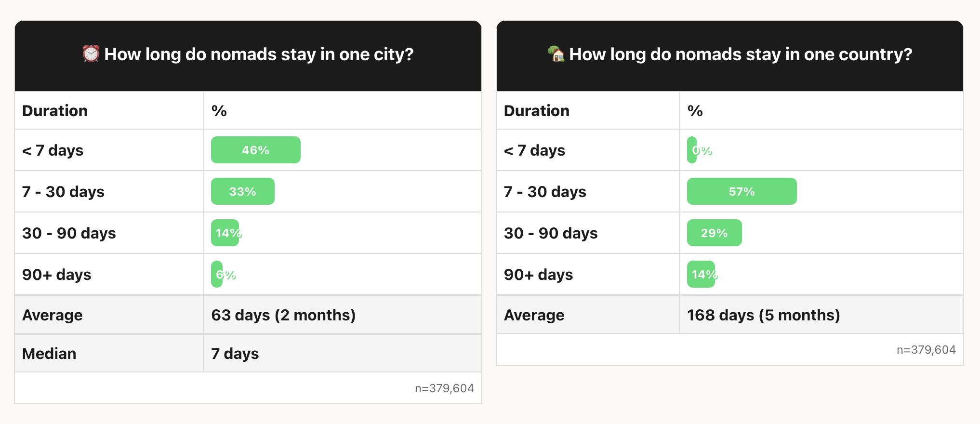Click the Median '7 days' value
The width and height of the screenshot is (980, 424).
[235, 354]
